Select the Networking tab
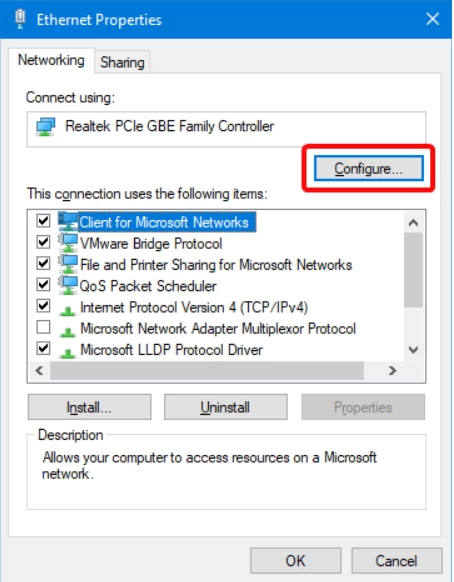 51,60
